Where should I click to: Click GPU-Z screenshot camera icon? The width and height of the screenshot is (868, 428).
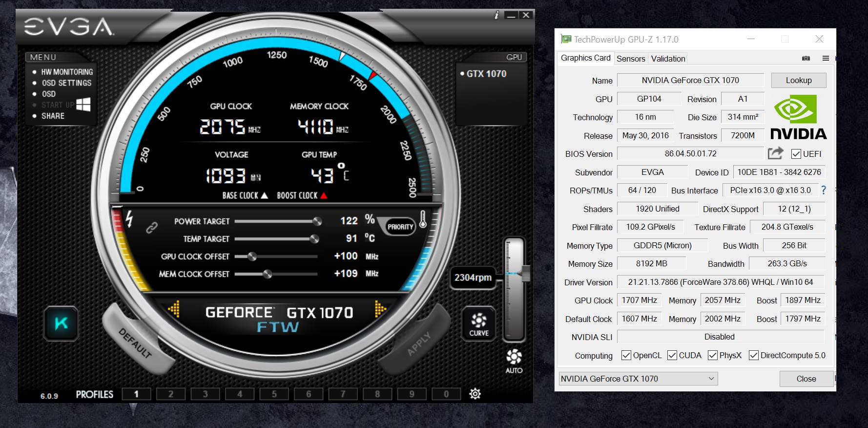pos(806,58)
